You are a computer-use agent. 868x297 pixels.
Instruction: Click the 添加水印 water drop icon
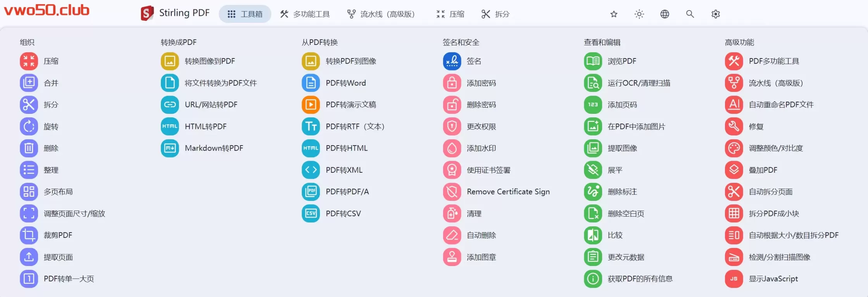pyautogui.click(x=452, y=148)
